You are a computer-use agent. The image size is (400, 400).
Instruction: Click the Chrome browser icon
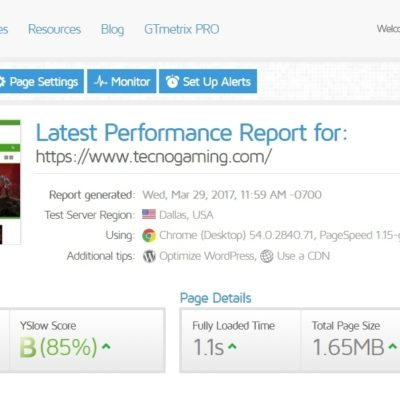tap(149, 235)
